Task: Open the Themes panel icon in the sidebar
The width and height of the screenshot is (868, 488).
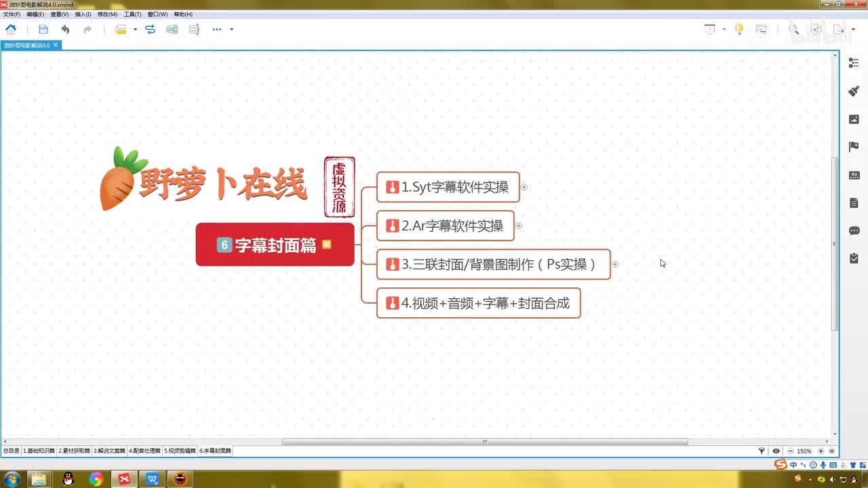Action: coord(854,175)
